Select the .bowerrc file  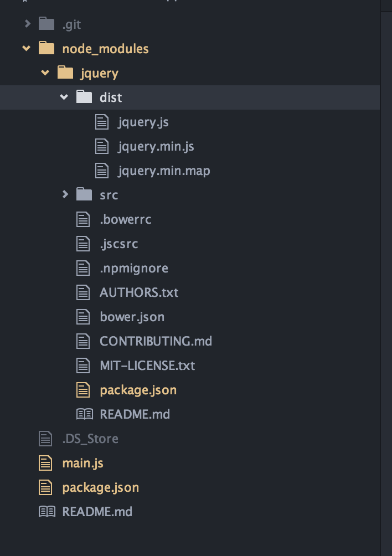pyautogui.click(x=125, y=219)
